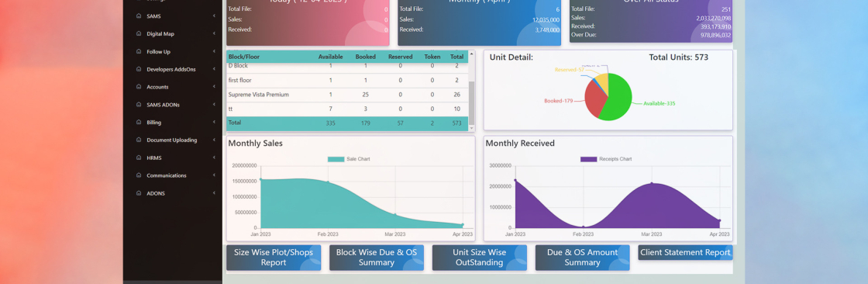Open Size Wise Plot/Shops Report
The image size is (868, 284).
click(x=274, y=258)
